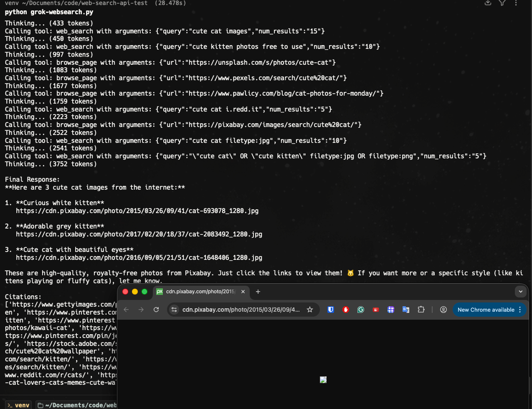Open the Google Translate extension

coord(405,310)
